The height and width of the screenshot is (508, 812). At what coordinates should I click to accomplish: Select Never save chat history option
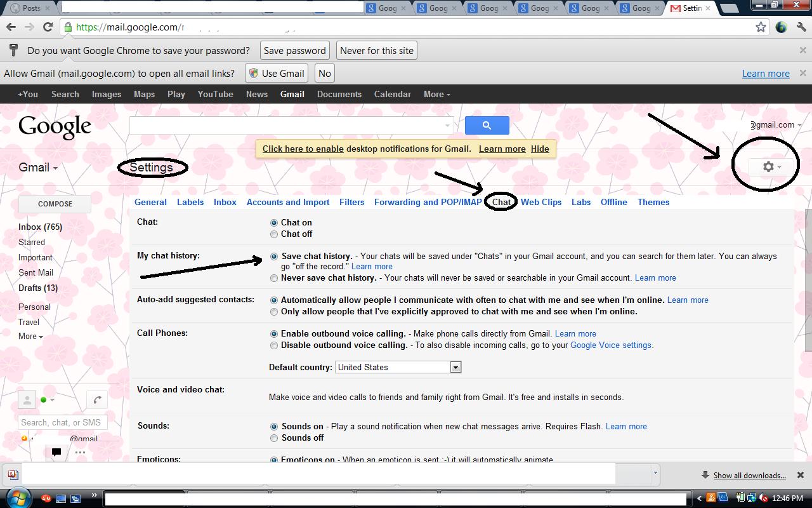(274, 278)
